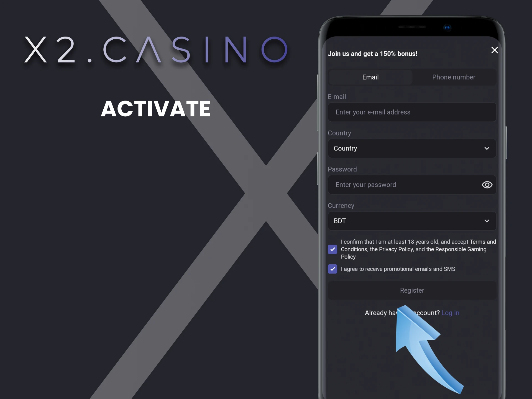This screenshot has height=399, width=532.
Task: Click the Register button
Action: 412,290
